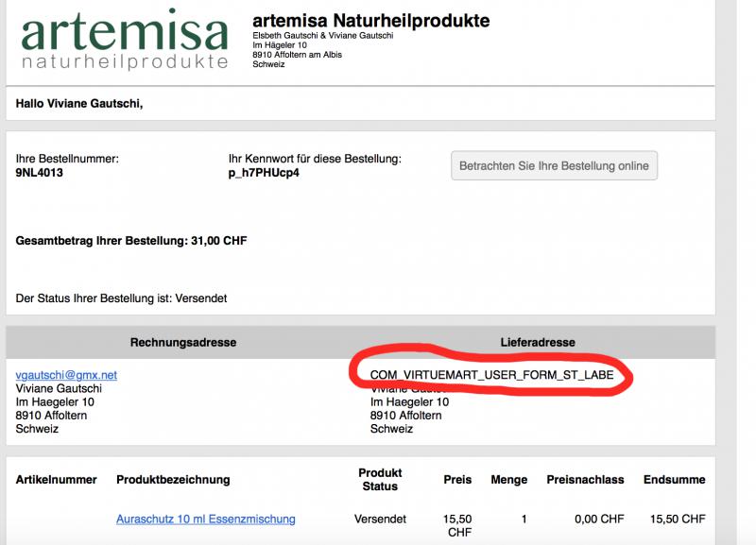Click the COM_VIRTUEMART_USER_FORM_ST_LABE placeholder text
Image resolution: width=756 pixels, height=545 pixels.
tap(491, 375)
